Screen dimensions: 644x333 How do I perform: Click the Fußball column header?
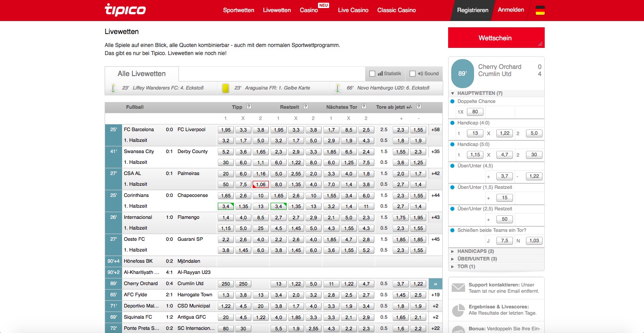pyautogui.click(x=135, y=107)
